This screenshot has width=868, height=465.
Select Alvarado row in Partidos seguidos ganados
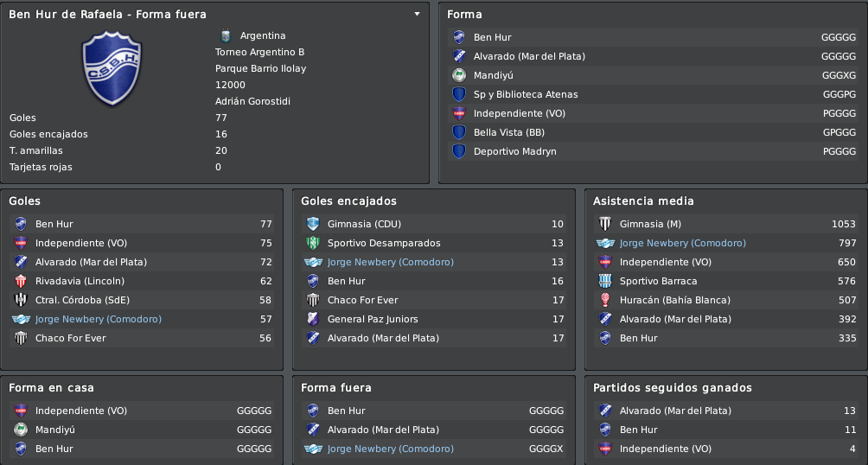pyautogui.click(x=726, y=411)
